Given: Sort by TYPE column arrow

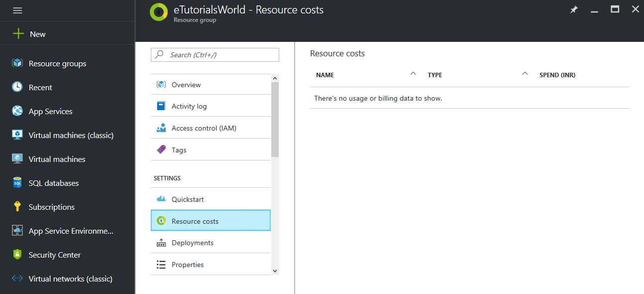Looking at the screenshot, I should point(525,74).
